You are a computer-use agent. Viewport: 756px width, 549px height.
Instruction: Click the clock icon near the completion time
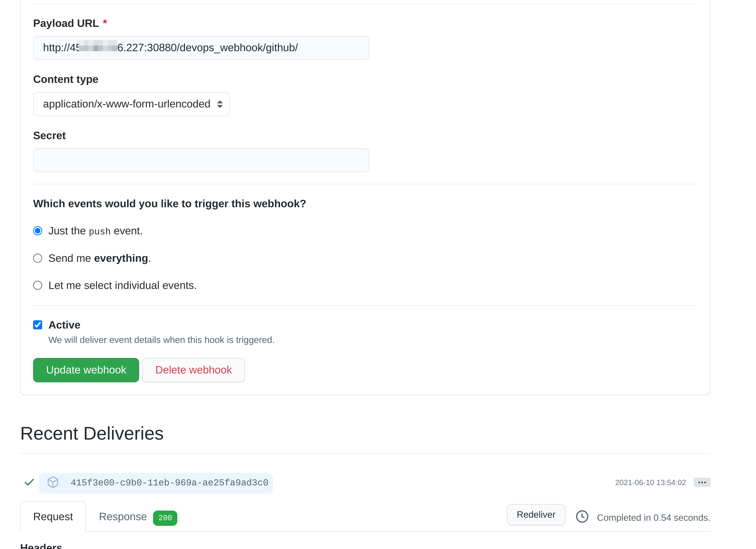tap(582, 516)
